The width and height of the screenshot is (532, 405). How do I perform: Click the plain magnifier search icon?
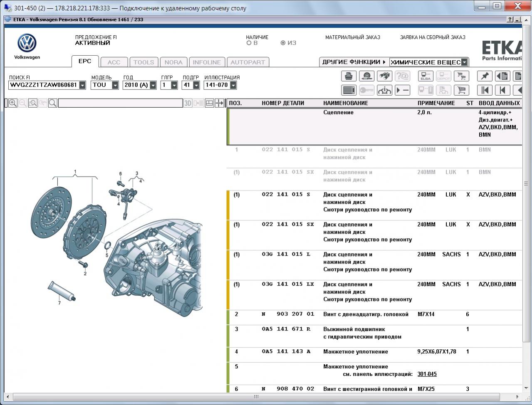[53, 103]
